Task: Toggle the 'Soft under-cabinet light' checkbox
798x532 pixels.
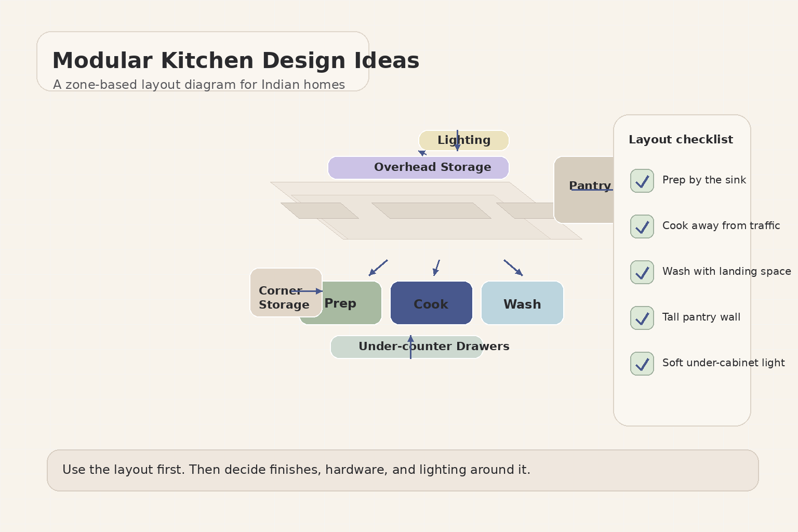Action: [642, 364]
